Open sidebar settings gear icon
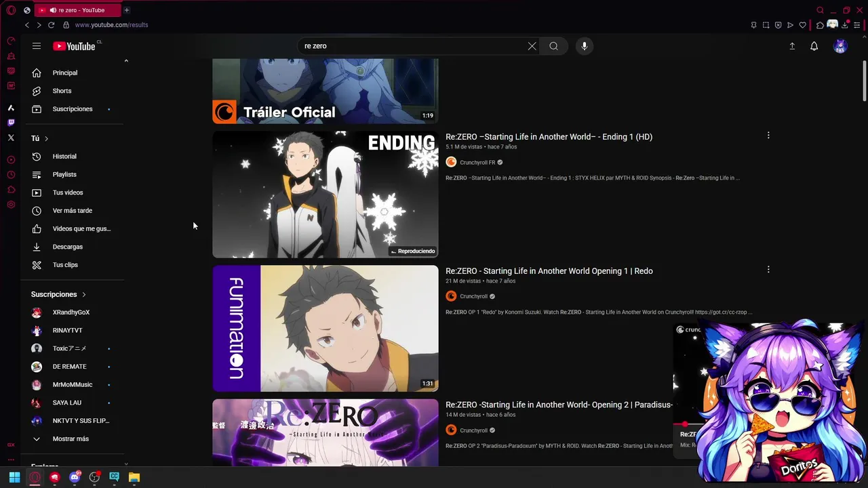 coord(11,205)
